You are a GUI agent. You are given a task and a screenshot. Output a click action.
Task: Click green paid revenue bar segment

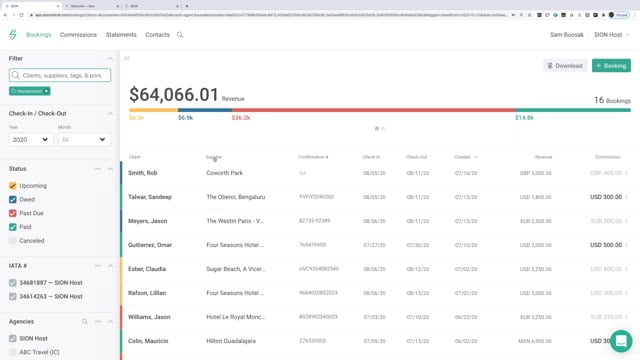pos(573,110)
